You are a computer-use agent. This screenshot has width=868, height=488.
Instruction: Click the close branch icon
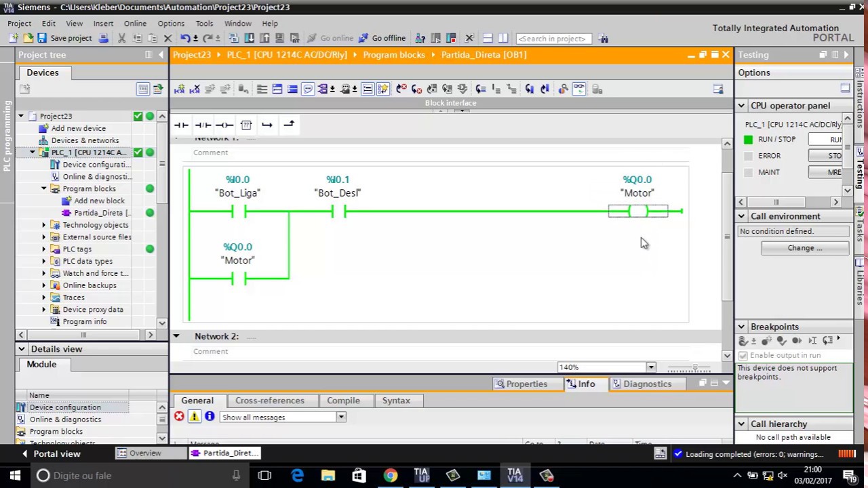[289, 125]
